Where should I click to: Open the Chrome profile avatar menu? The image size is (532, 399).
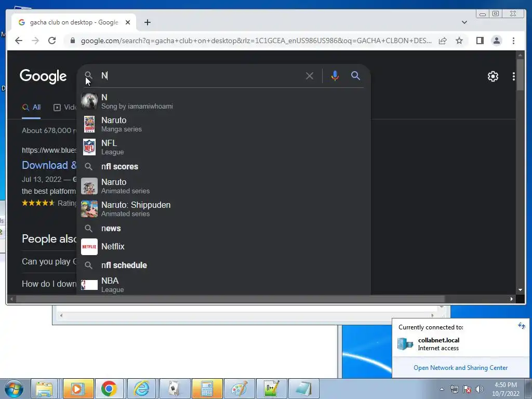496,41
